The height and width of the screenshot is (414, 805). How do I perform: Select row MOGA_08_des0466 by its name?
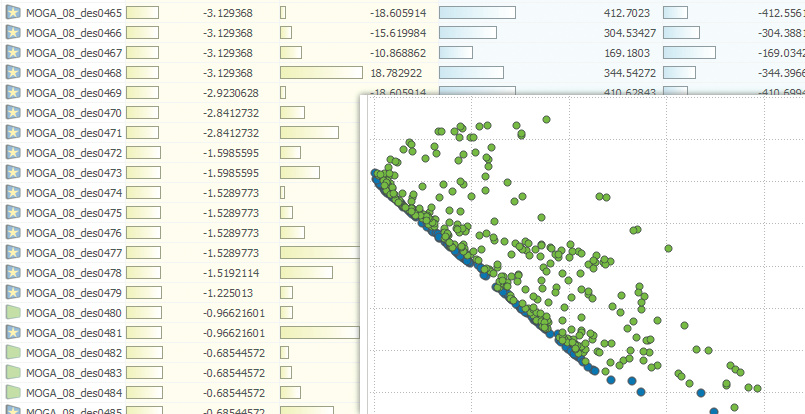(x=74, y=32)
